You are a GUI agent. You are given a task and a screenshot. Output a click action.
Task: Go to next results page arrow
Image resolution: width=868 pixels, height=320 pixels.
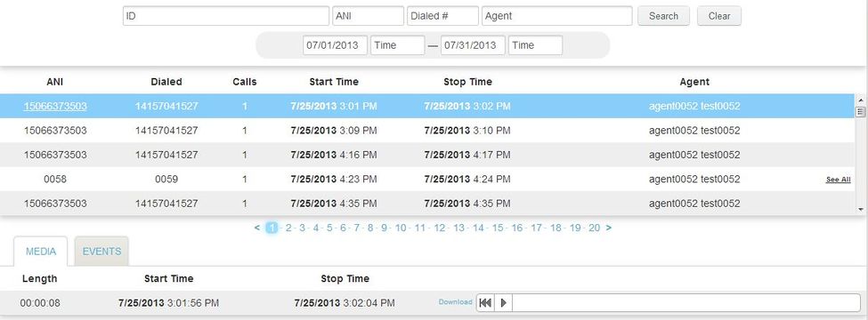click(609, 228)
